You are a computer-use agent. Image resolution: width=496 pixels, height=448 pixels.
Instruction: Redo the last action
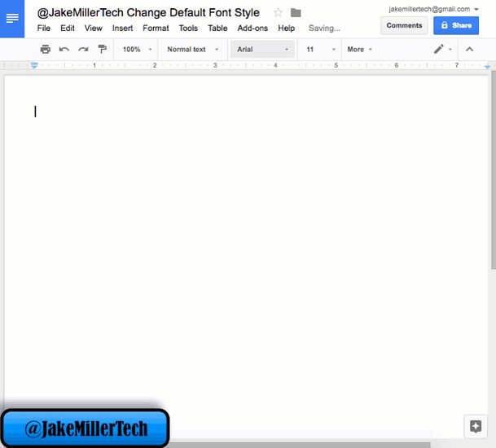[83, 50]
